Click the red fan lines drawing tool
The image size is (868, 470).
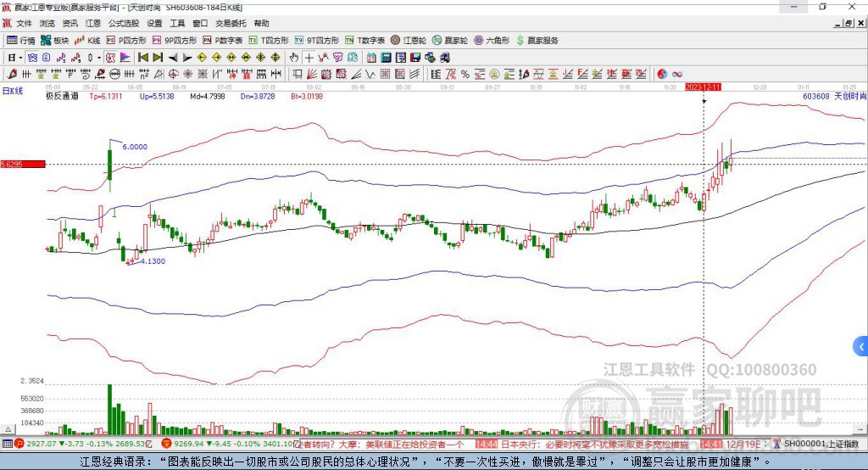pos(311,74)
